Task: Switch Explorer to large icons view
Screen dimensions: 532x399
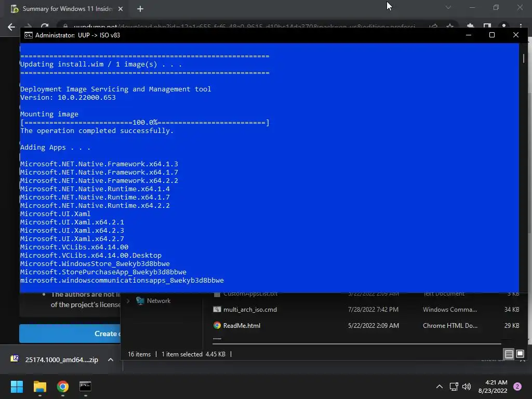Action: point(520,354)
